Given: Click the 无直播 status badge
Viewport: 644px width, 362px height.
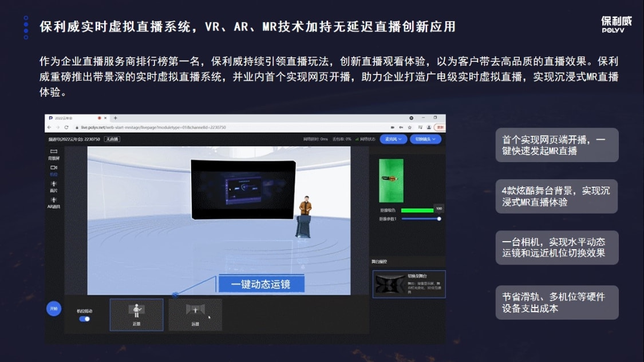Looking at the screenshot, I should [112, 139].
